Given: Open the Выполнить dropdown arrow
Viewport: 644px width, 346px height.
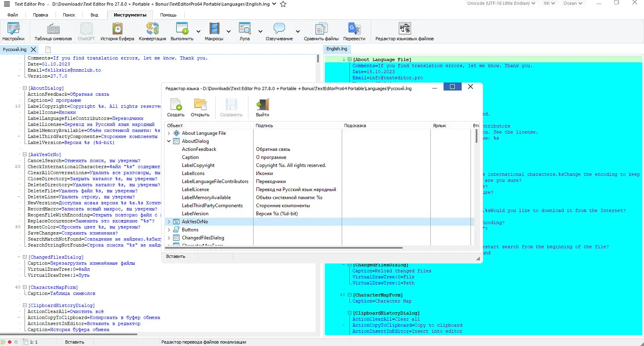Looking at the screenshot, I should (x=198, y=31).
